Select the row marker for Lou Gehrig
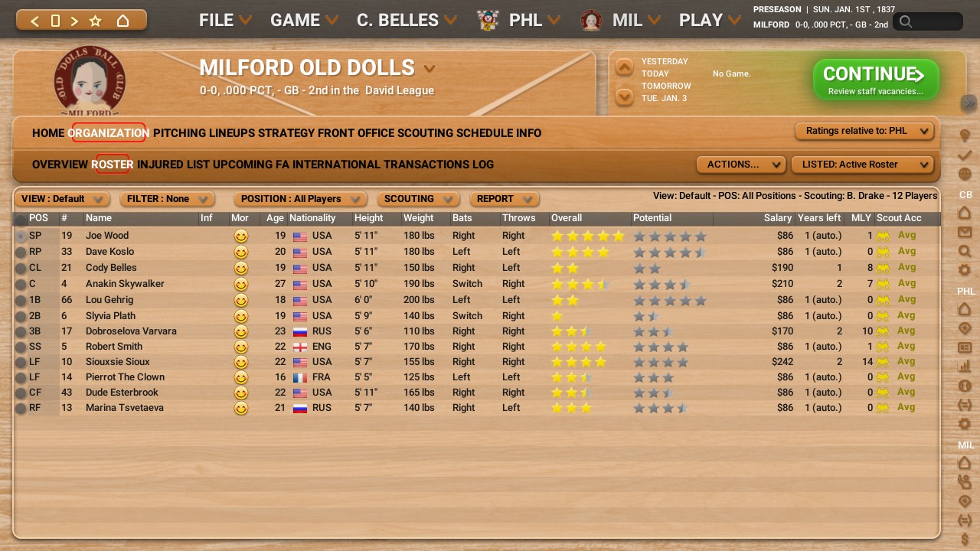 coord(21,301)
